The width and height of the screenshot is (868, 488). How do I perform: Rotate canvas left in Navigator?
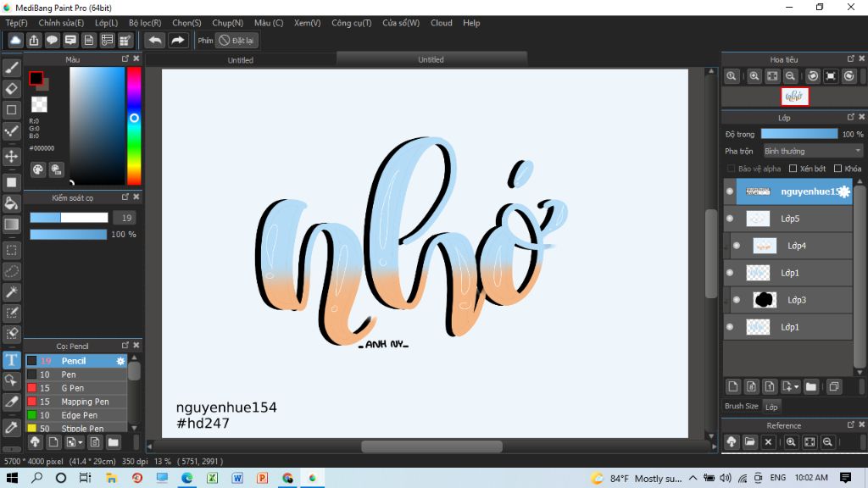tap(813, 76)
